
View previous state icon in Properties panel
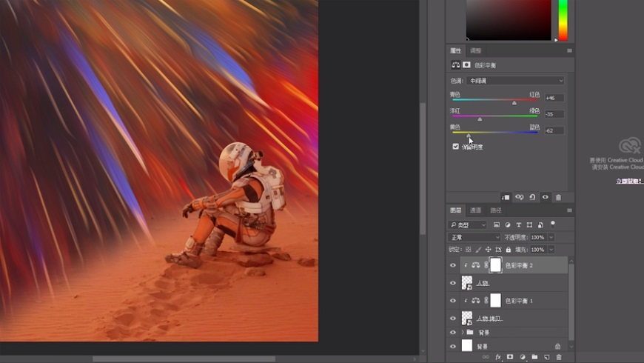(x=519, y=197)
